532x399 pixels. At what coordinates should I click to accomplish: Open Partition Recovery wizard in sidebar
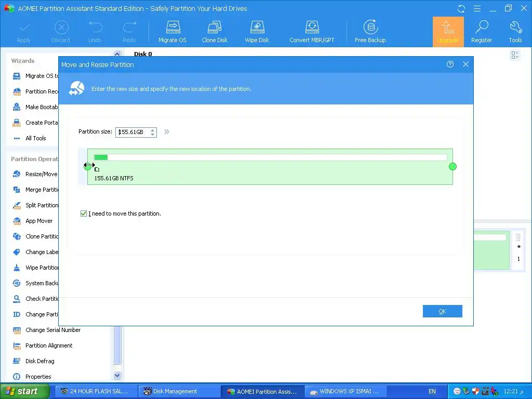[35, 91]
